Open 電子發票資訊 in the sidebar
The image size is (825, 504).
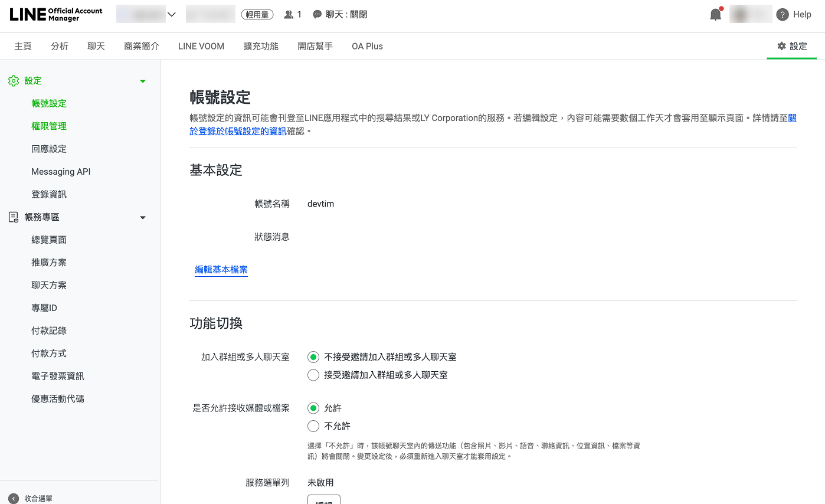(x=58, y=376)
